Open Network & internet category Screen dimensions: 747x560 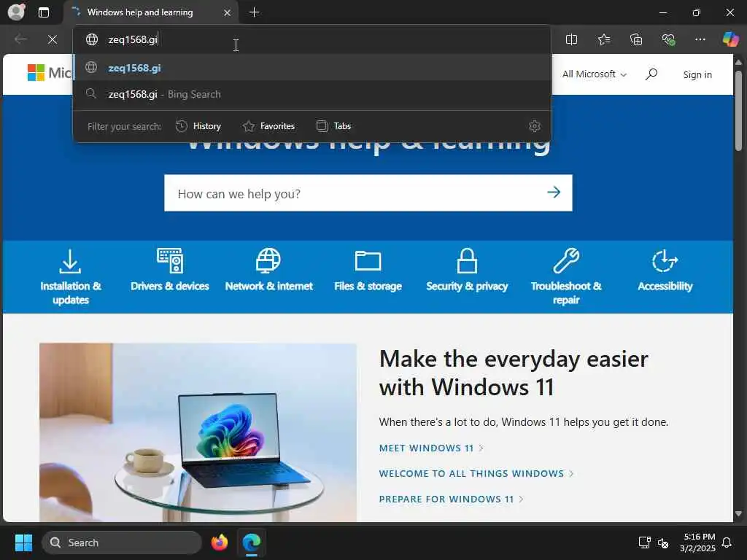[x=268, y=271]
